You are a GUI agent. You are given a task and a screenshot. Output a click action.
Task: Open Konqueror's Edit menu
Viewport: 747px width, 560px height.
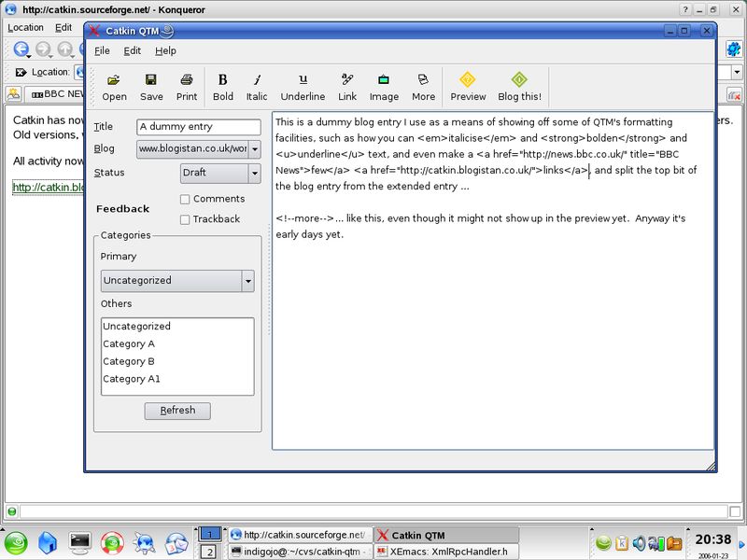[63, 28]
